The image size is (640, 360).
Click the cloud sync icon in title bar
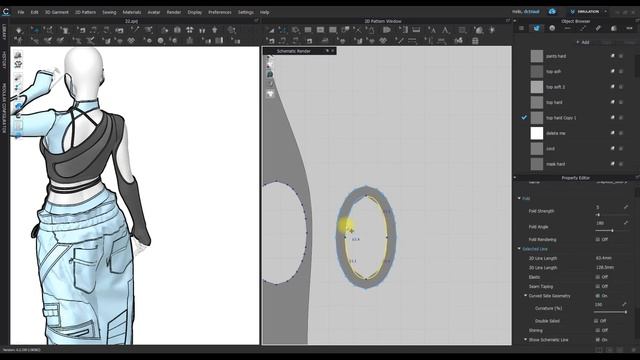[552, 11]
